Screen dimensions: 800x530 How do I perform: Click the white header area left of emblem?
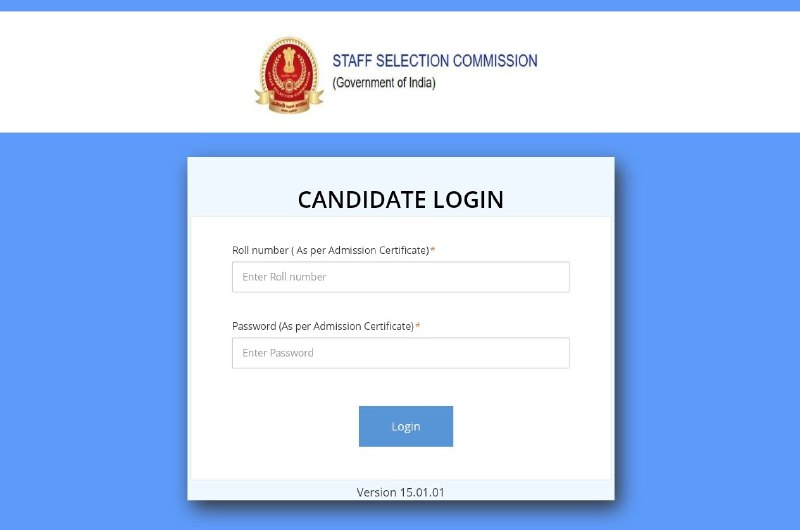pos(127,72)
